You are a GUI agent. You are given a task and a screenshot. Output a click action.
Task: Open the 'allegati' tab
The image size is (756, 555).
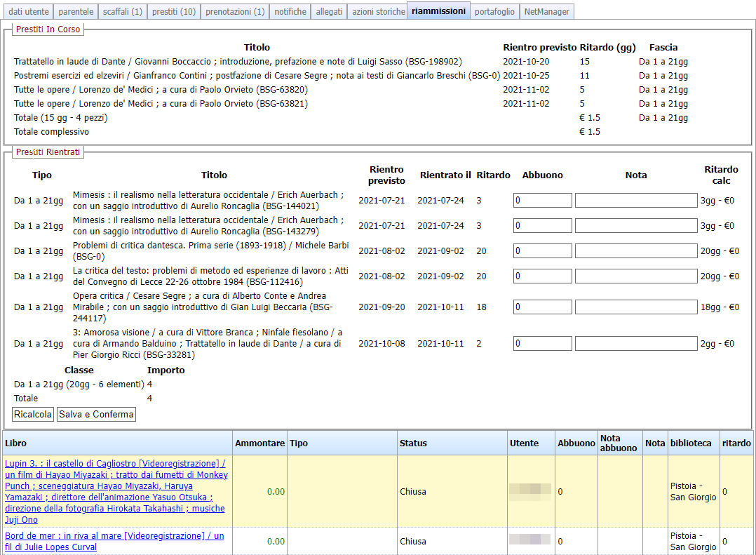click(329, 11)
